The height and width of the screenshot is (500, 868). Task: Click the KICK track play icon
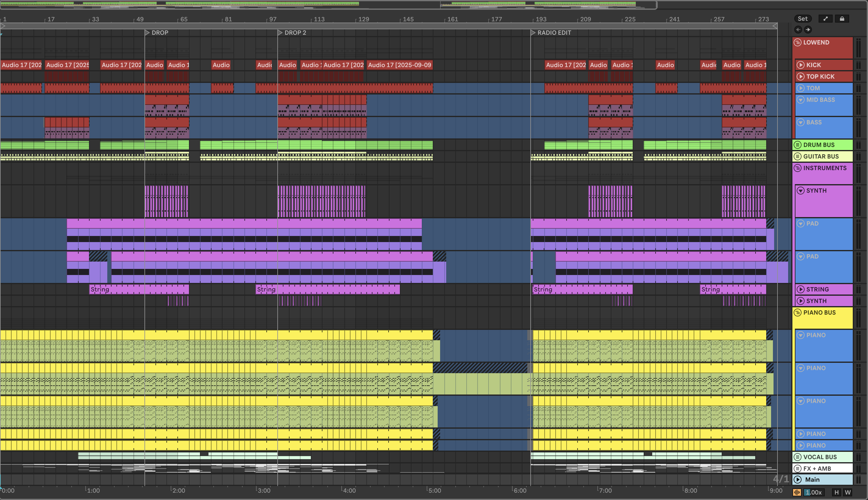click(800, 65)
